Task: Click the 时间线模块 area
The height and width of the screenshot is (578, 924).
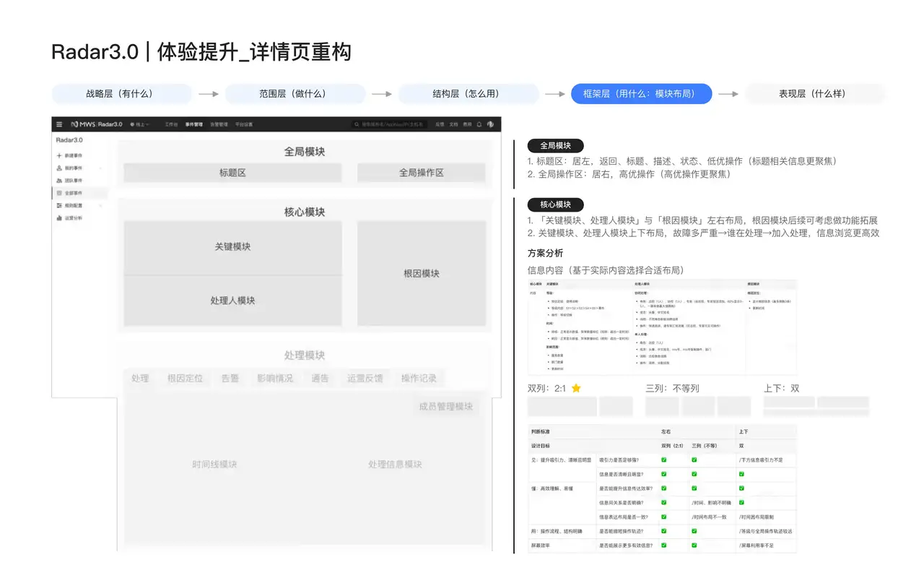Action: 214,465
